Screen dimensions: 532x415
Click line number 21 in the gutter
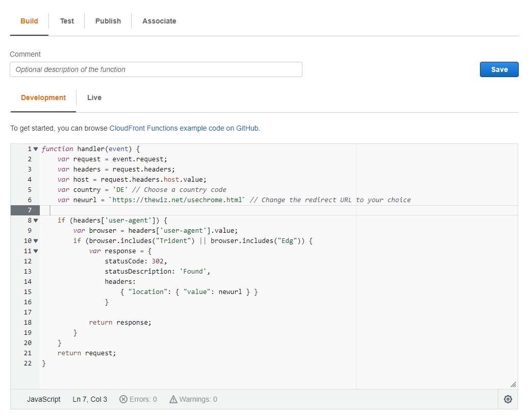pyautogui.click(x=28, y=353)
